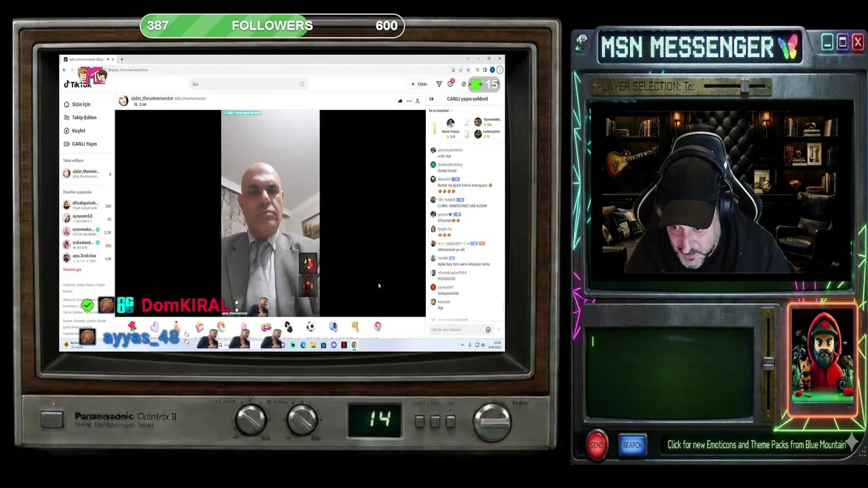Screen dimensions: 868x488
Task: Open suggested streamer yuliaalexe...
Action: point(86,245)
